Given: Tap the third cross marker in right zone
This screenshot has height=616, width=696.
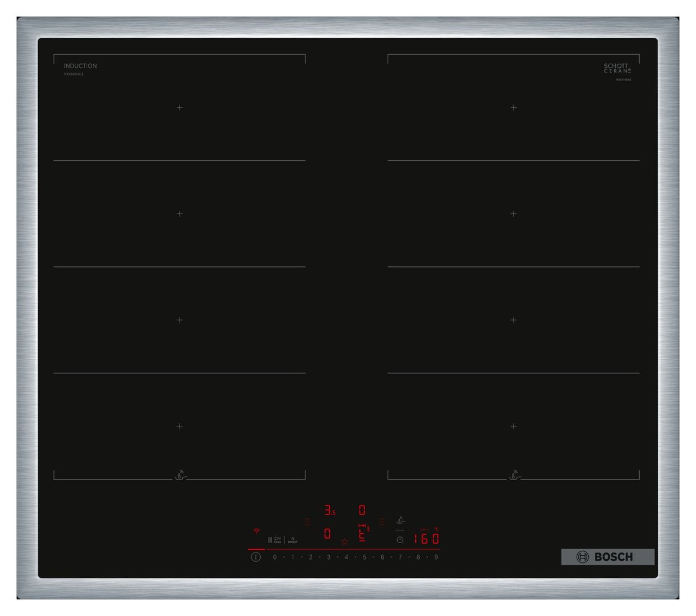Looking at the screenshot, I should [x=514, y=320].
